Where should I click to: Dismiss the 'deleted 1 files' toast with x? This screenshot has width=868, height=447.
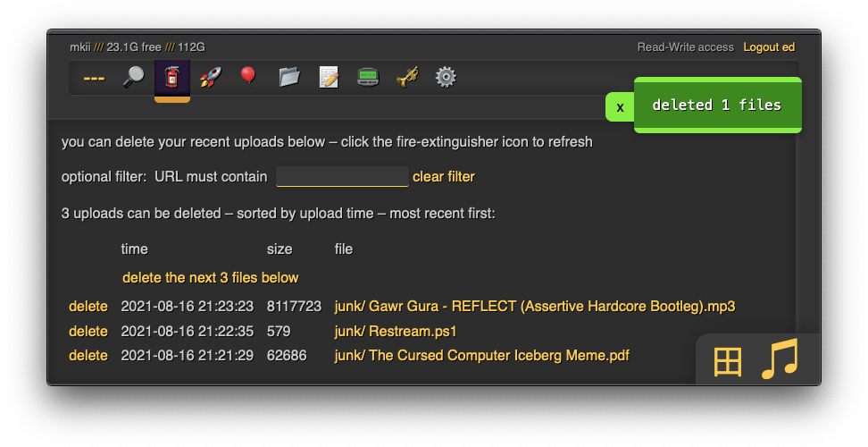point(620,107)
